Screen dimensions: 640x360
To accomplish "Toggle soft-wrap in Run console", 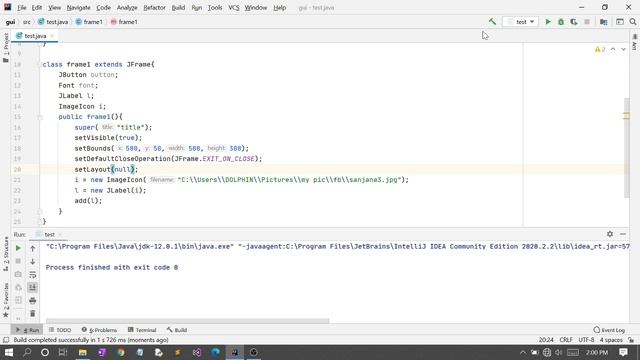I will [x=33, y=275].
